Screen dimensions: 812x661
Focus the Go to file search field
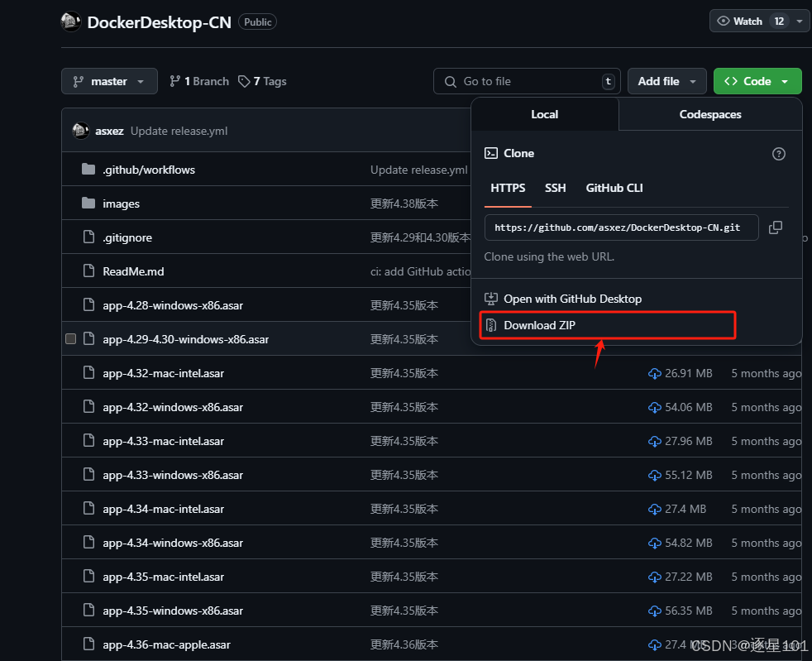[x=527, y=81]
